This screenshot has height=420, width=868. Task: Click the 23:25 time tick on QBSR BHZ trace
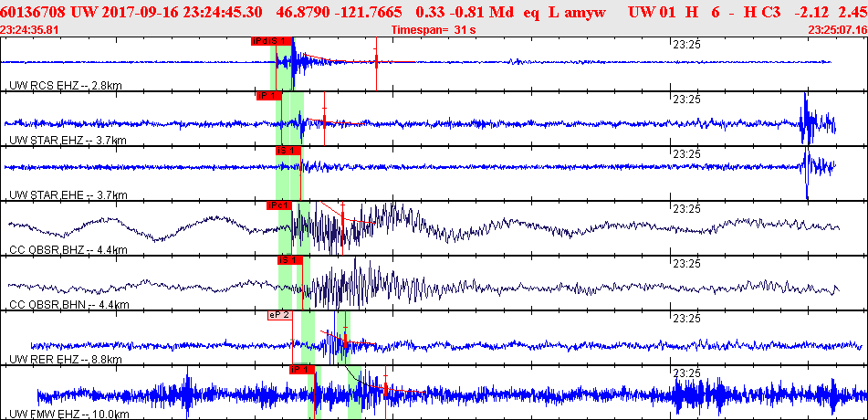click(686, 209)
